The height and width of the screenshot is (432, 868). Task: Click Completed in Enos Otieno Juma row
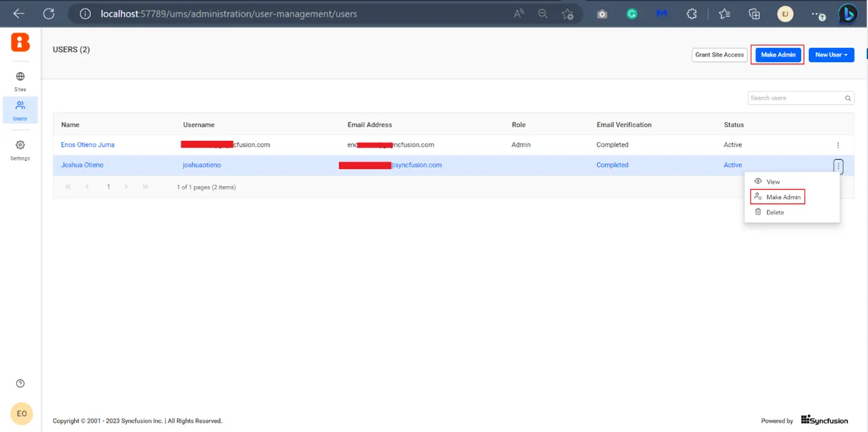(x=612, y=145)
